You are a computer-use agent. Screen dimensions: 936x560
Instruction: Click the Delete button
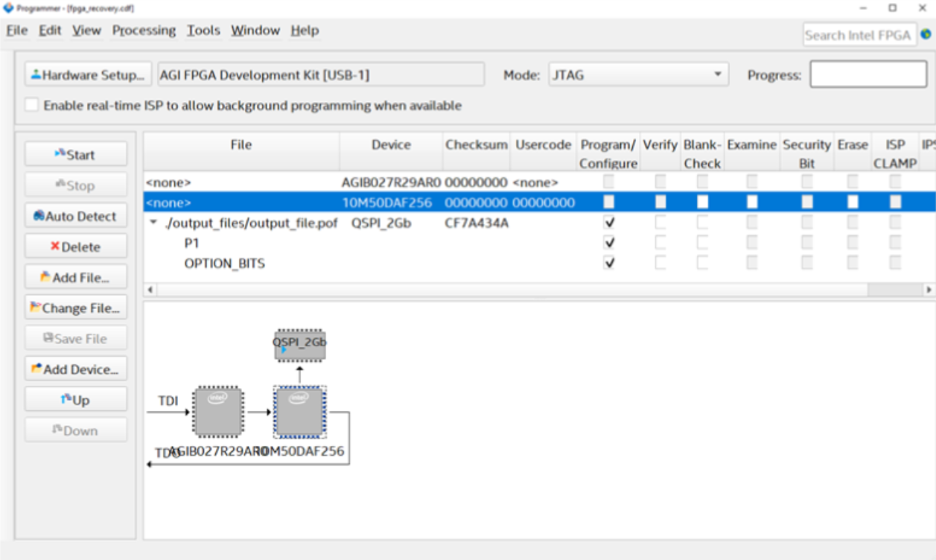[x=76, y=246]
